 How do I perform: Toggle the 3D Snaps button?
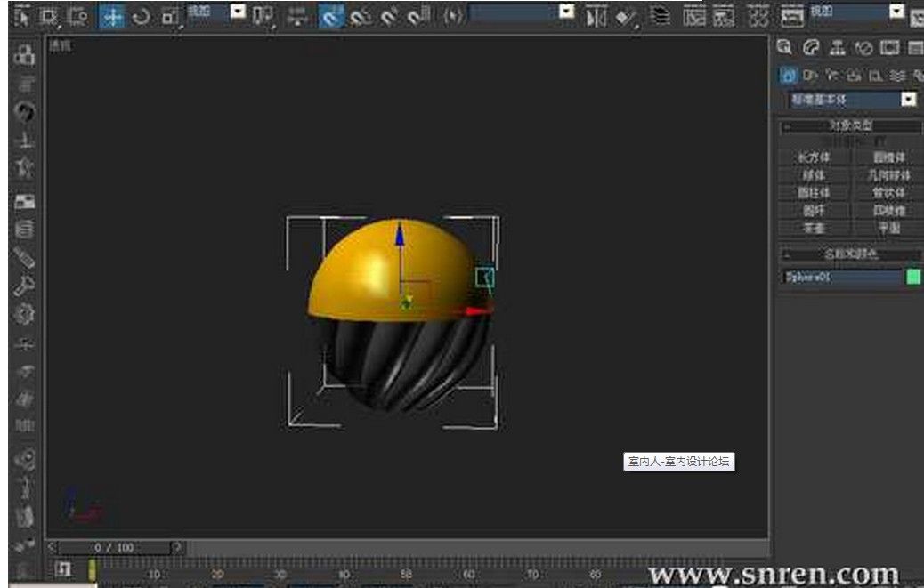pyautogui.click(x=331, y=17)
